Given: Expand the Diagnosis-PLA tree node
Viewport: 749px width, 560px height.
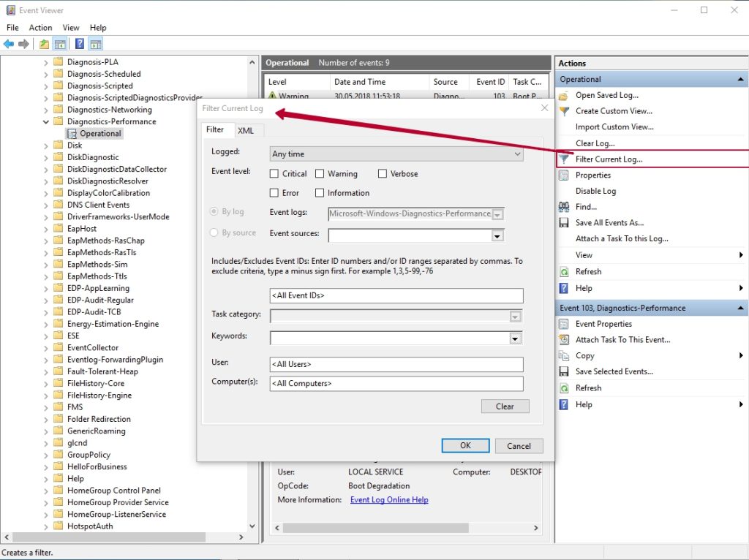Looking at the screenshot, I should pos(46,62).
